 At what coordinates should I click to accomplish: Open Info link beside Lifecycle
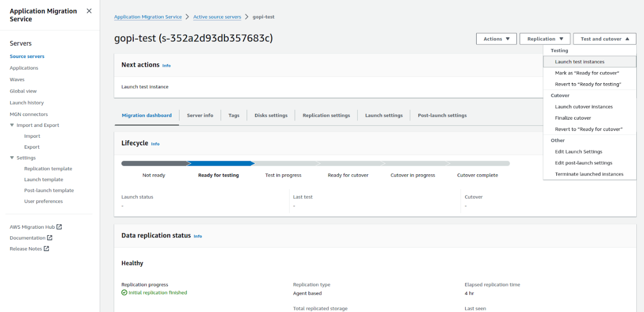pyautogui.click(x=155, y=144)
